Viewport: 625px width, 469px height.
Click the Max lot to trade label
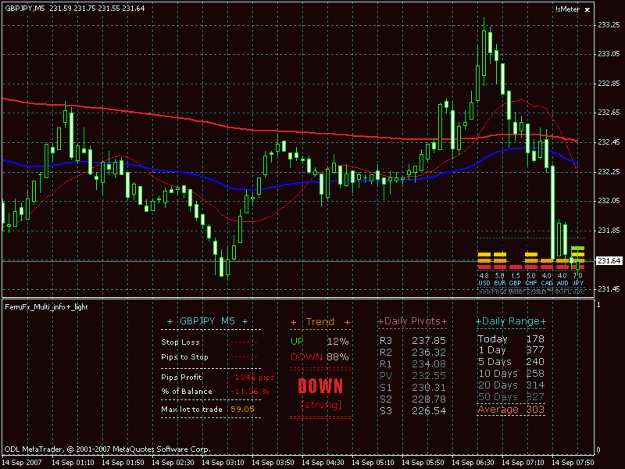point(192,409)
